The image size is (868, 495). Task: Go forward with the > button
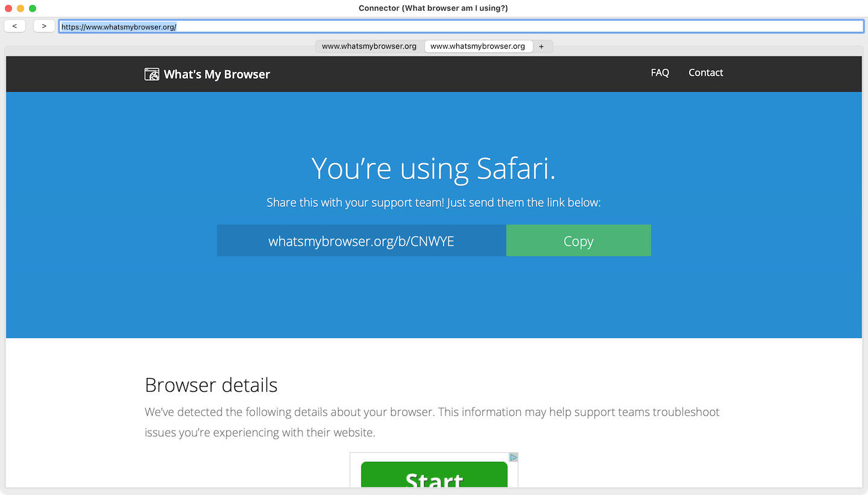(x=44, y=26)
